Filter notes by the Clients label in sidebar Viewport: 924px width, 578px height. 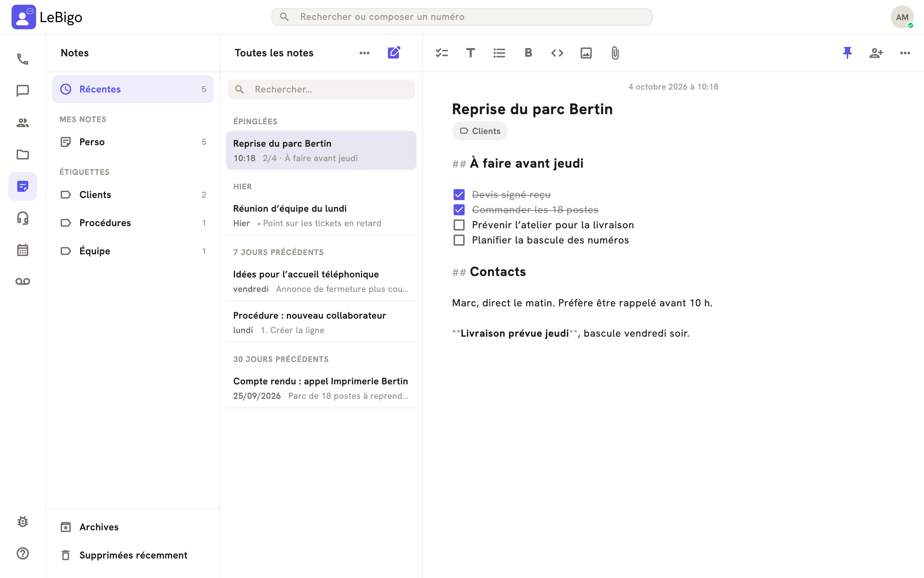pyautogui.click(x=132, y=195)
